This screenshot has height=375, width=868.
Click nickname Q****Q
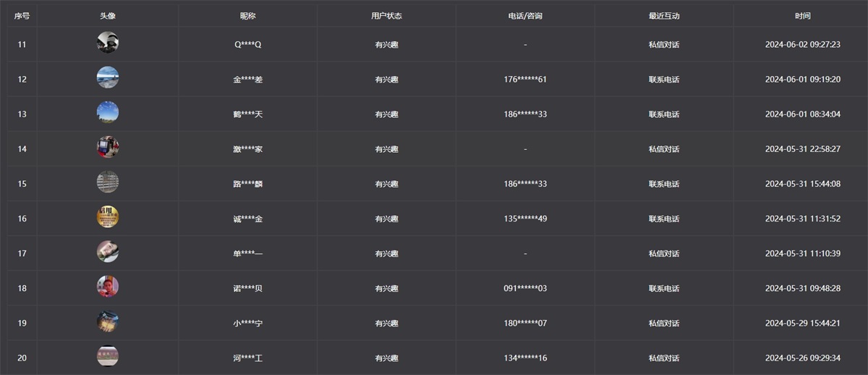pos(247,45)
